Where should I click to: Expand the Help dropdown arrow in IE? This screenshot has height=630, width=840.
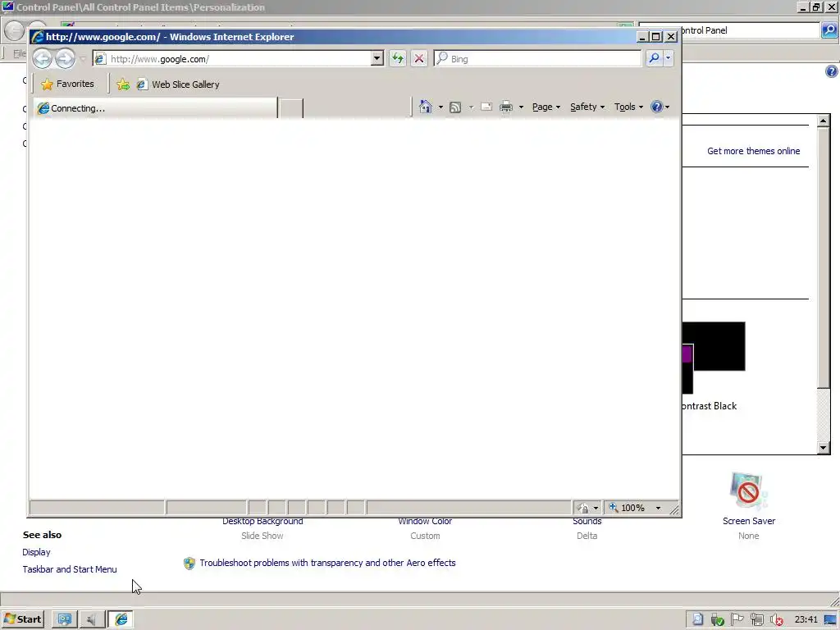(667, 107)
